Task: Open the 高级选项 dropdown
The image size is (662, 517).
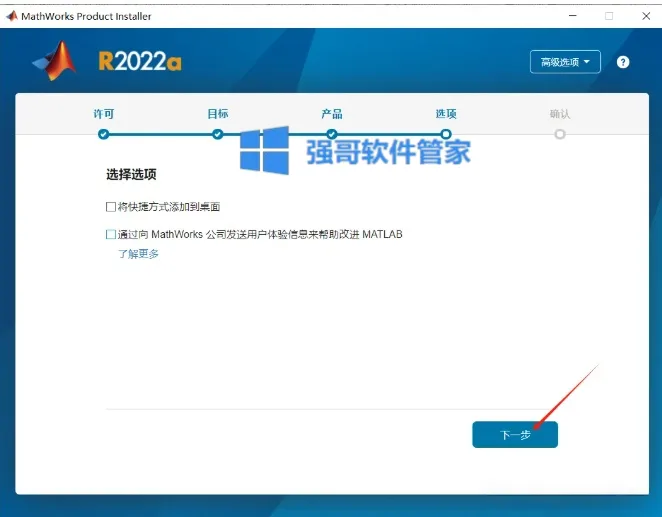Action: point(565,62)
